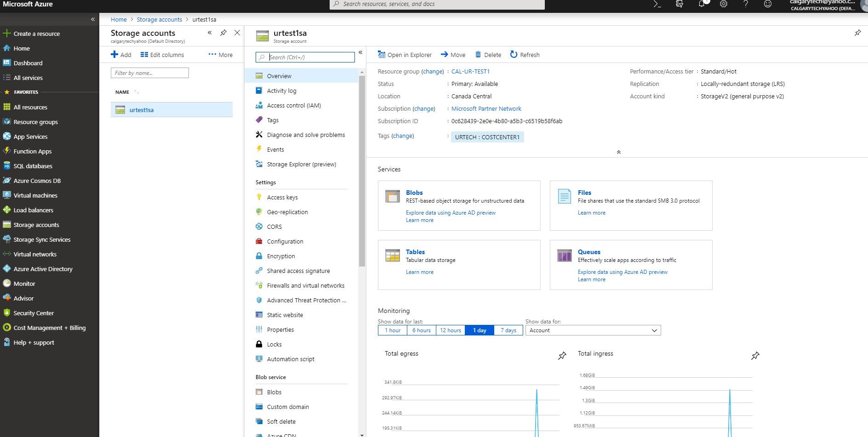Image resolution: width=868 pixels, height=437 pixels.
Task: Select the 1 hour time range
Action: (393, 330)
